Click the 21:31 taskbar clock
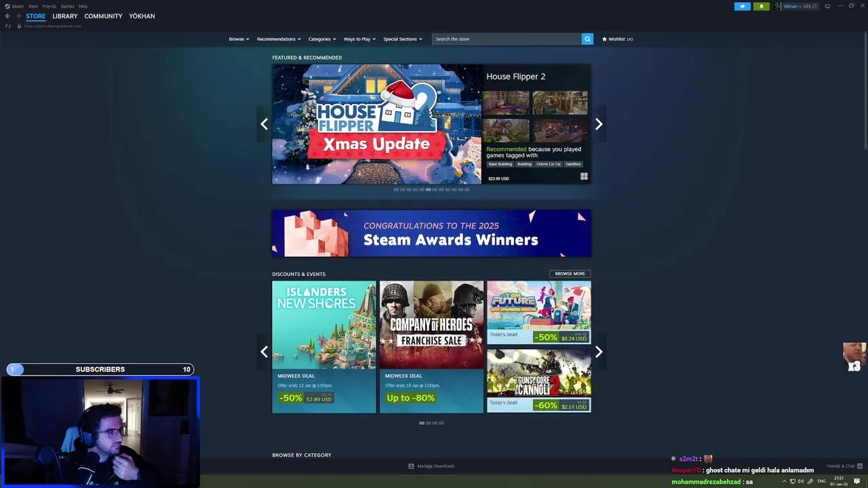This screenshot has height=488, width=868. coord(839,481)
